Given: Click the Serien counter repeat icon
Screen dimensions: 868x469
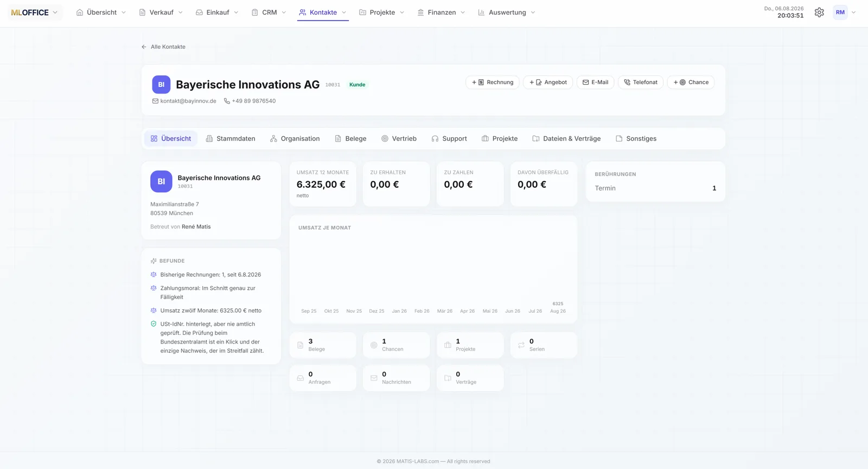Looking at the screenshot, I should tap(521, 345).
